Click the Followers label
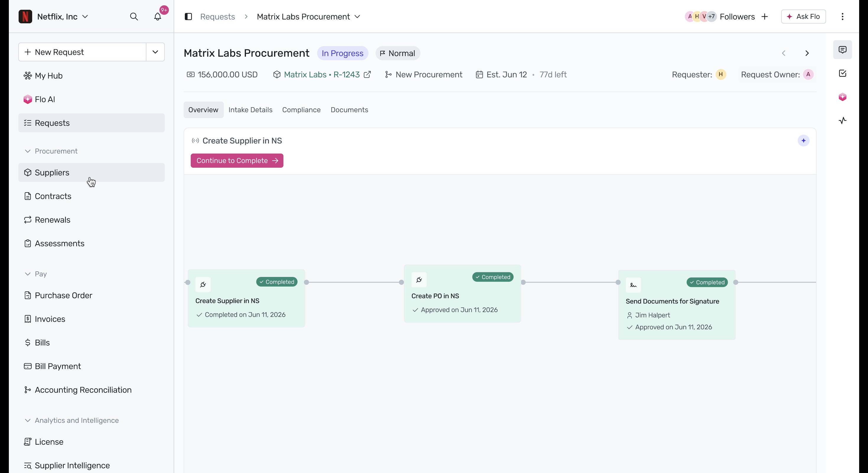This screenshot has width=868, height=473. click(x=737, y=17)
